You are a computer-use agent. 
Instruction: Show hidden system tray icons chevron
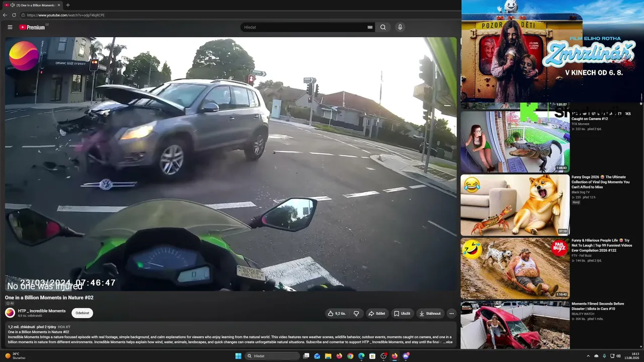[x=588, y=356]
